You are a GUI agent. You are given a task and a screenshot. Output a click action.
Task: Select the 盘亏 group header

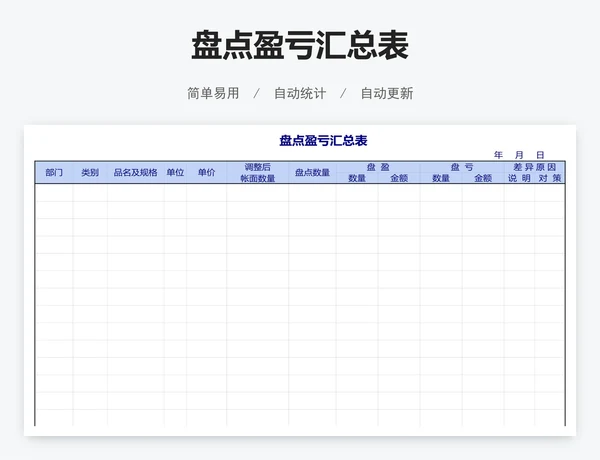click(462, 167)
